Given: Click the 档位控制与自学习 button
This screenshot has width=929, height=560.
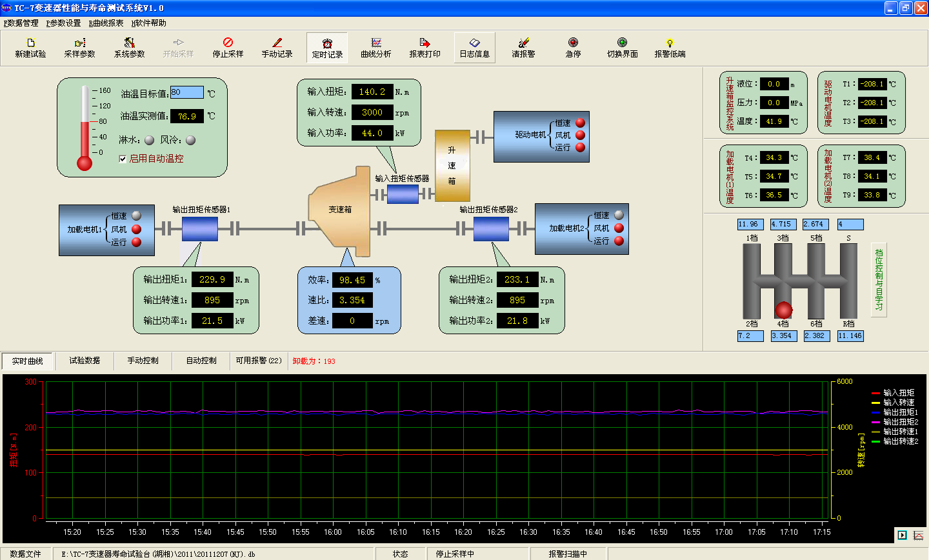Looking at the screenshot, I should click(x=879, y=280).
